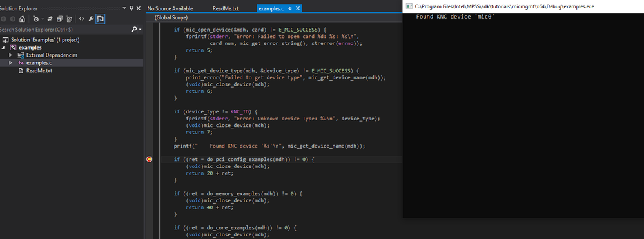This screenshot has width=644, height=239.
Task: Switch to the ReadMe.txt editor tab
Action: 226,8
